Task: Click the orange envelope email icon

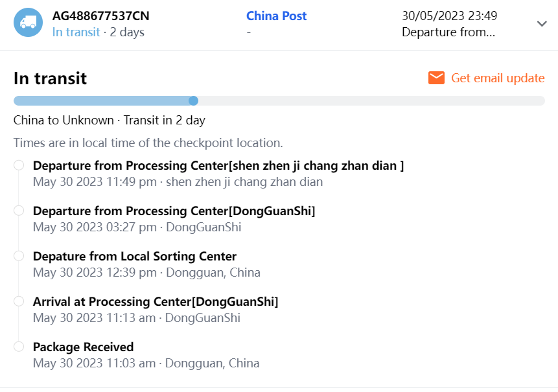Action: (436, 78)
